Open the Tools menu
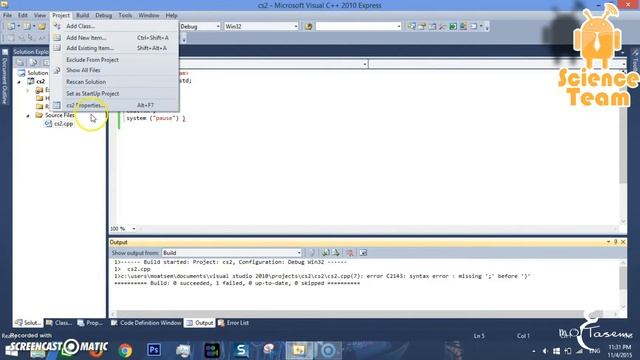 [x=125, y=16]
